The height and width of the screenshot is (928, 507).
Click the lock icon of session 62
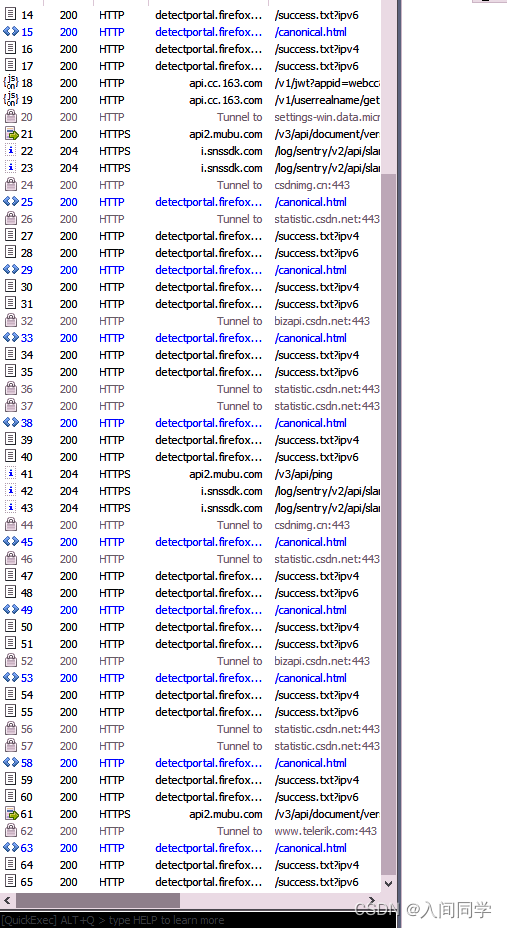(x=10, y=830)
